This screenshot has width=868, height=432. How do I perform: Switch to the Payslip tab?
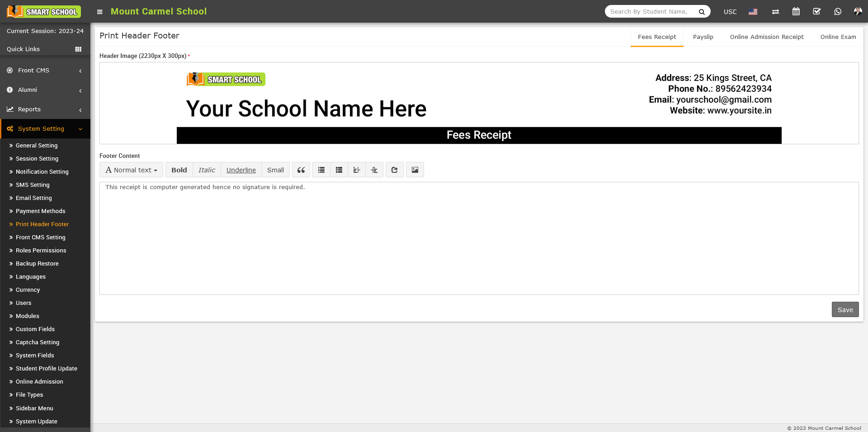703,37
